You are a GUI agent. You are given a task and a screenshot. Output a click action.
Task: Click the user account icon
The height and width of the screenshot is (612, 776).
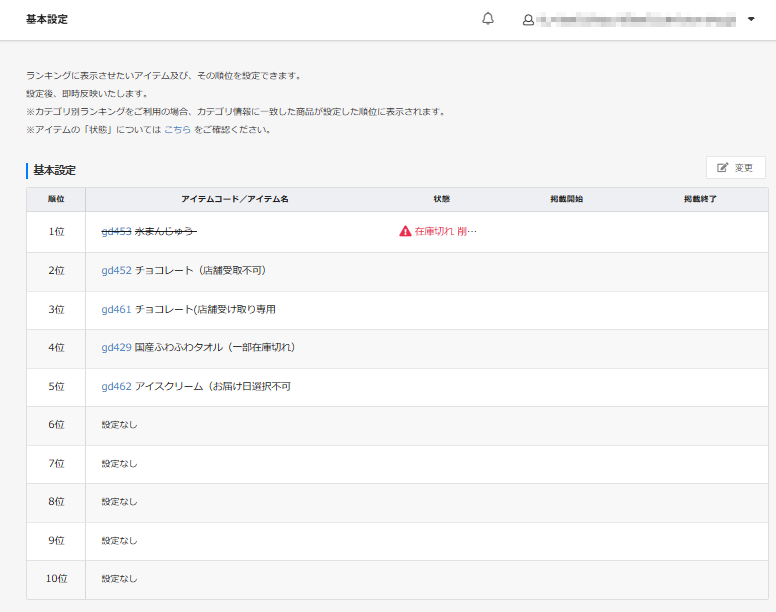tap(528, 20)
